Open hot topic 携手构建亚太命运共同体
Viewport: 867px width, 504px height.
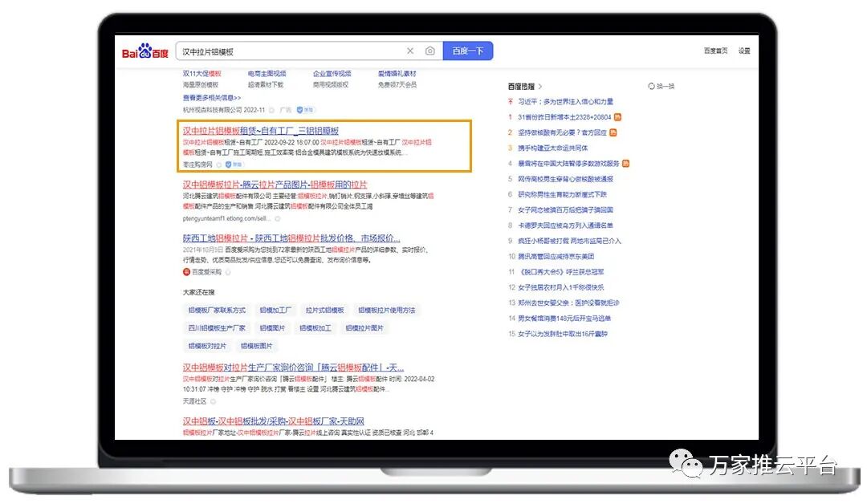click(553, 148)
